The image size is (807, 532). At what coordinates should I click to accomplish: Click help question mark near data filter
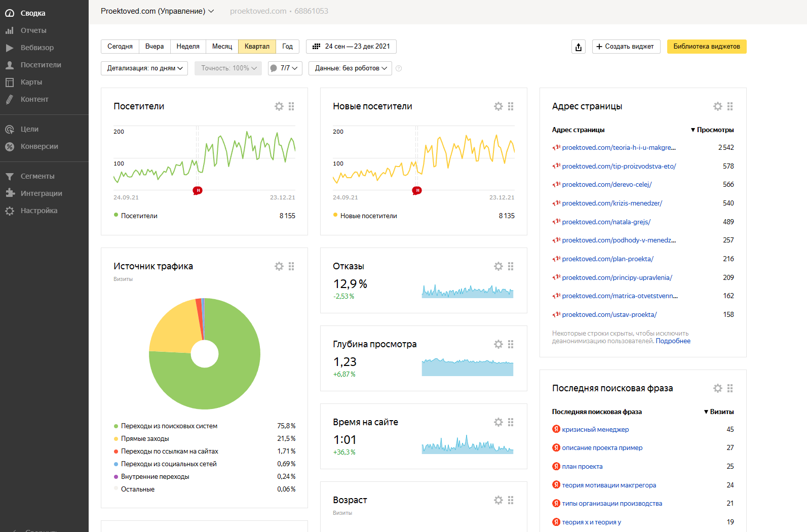click(x=399, y=68)
